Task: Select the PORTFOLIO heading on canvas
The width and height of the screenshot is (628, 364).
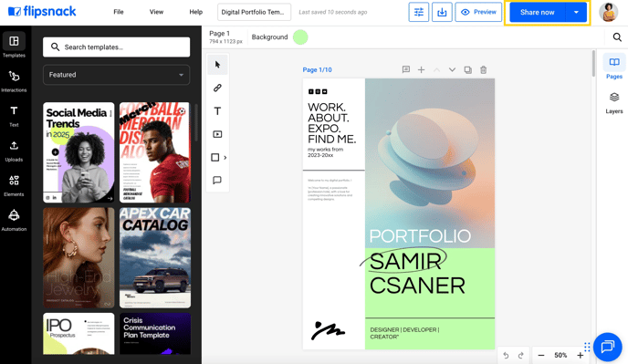Action: coord(420,236)
